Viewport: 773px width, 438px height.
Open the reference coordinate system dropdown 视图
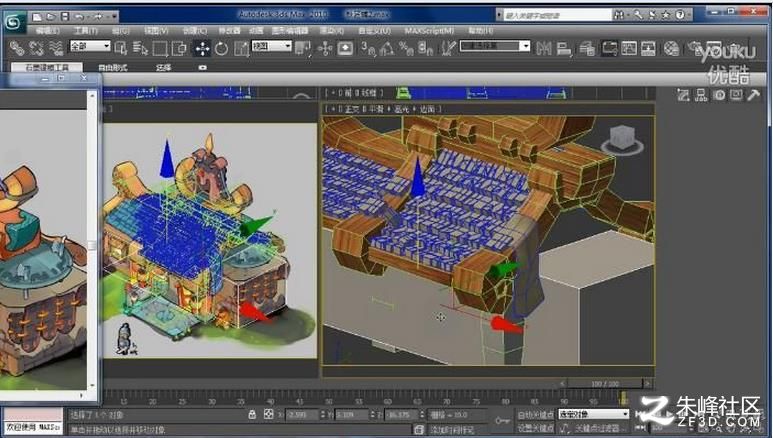272,46
